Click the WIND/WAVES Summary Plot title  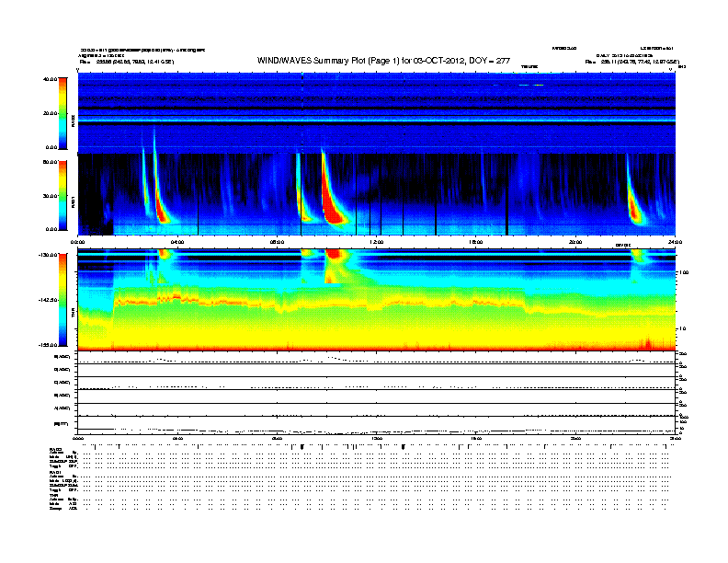tap(383, 61)
